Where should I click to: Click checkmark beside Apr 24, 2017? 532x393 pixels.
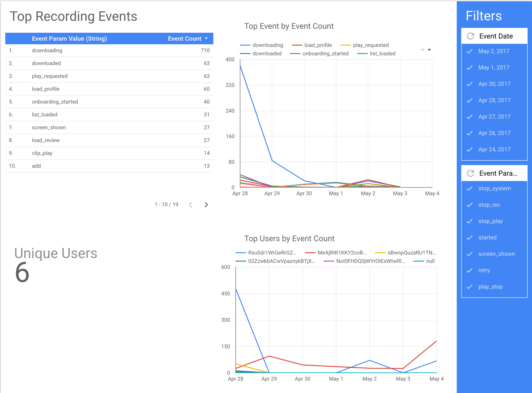[470, 150]
